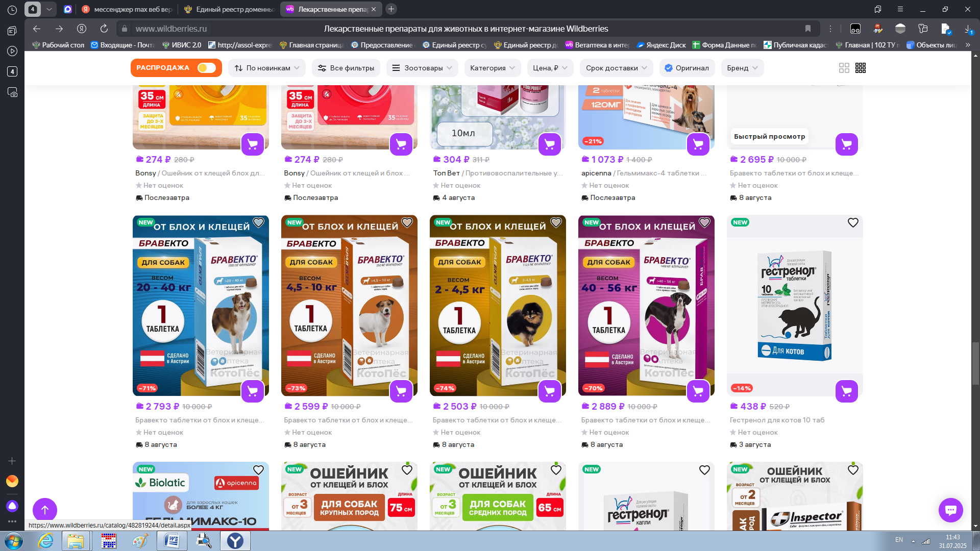Click the page vertical scrollbar thumb

975,363
